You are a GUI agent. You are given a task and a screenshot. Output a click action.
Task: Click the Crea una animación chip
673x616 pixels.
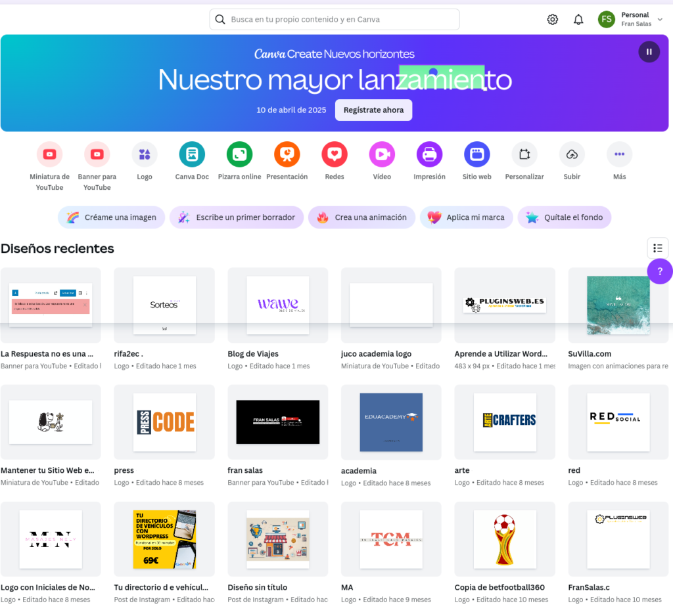click(x=361, y=217)
